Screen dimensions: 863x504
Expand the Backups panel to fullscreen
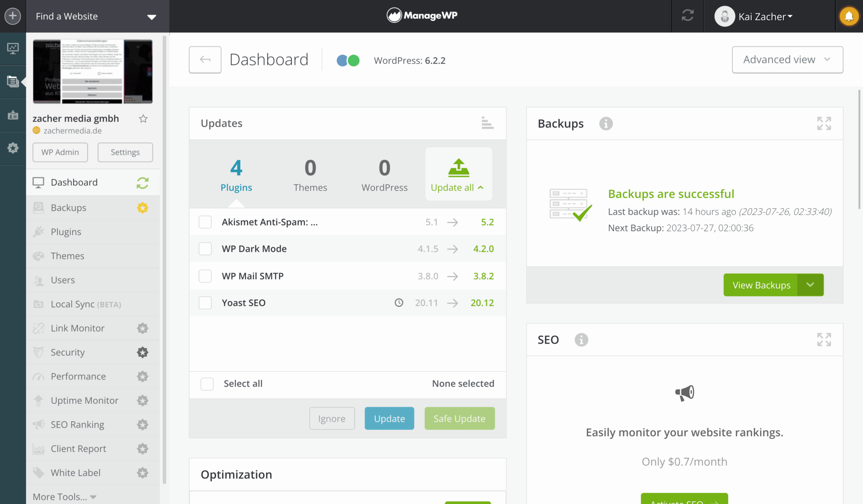pos(823,123)
